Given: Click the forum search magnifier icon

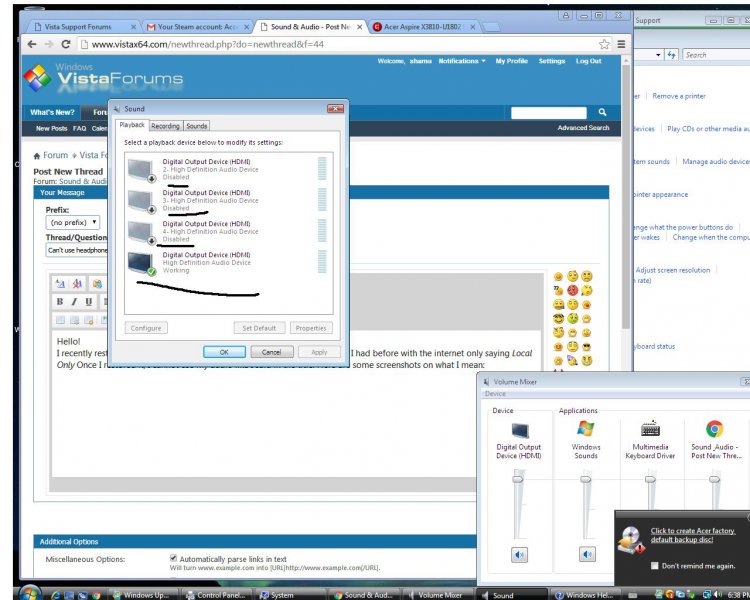Looking at the screenshot, I should point(602,112).
